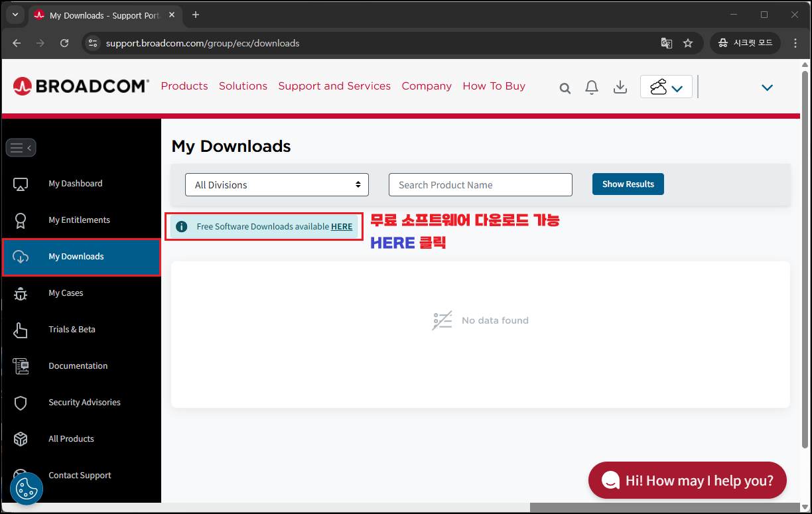
Task: Close the My Downloads browser tab
Action: [x=172, y=15]
